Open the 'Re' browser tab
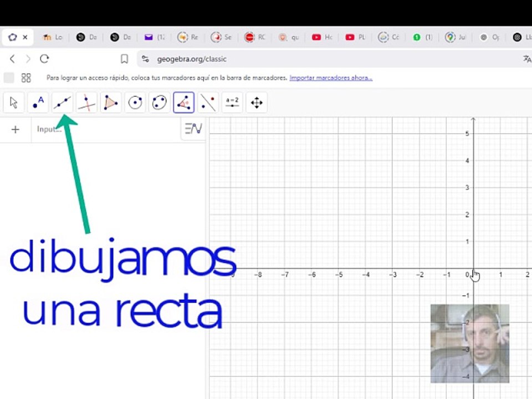 [x=188, y=37]
